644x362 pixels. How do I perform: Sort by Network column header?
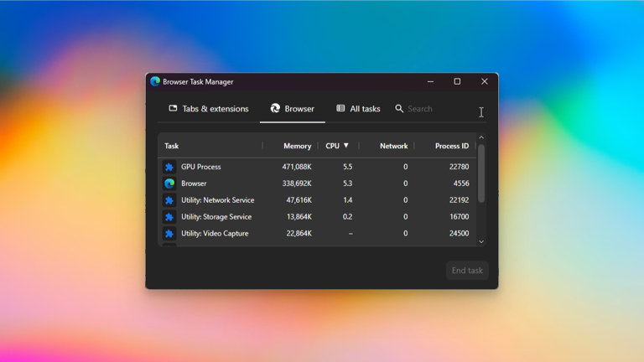393,146
